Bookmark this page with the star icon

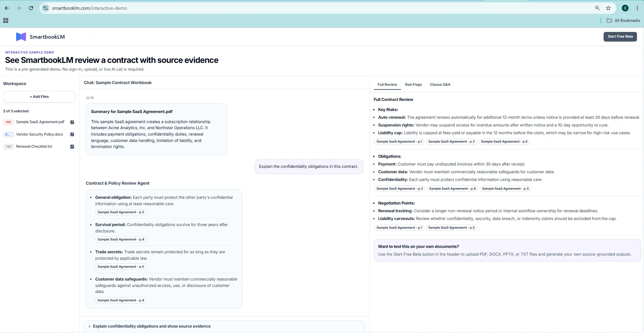pos(608,8)
